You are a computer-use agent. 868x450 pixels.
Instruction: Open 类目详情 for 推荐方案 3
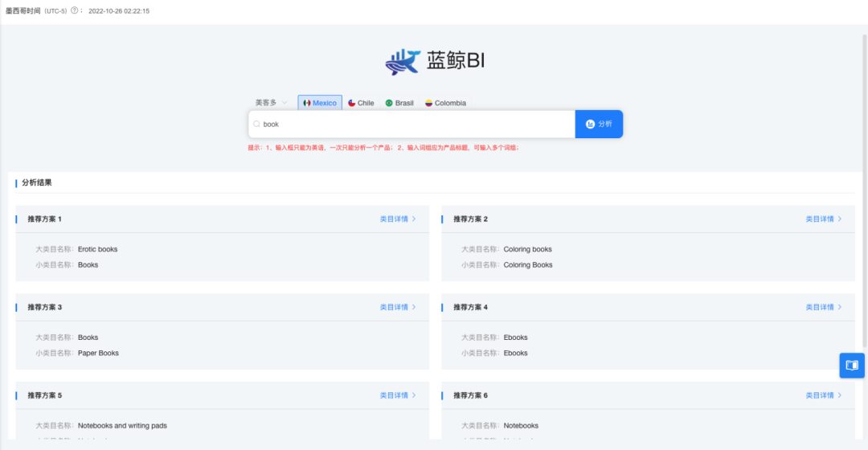click(x=398, y=307)
